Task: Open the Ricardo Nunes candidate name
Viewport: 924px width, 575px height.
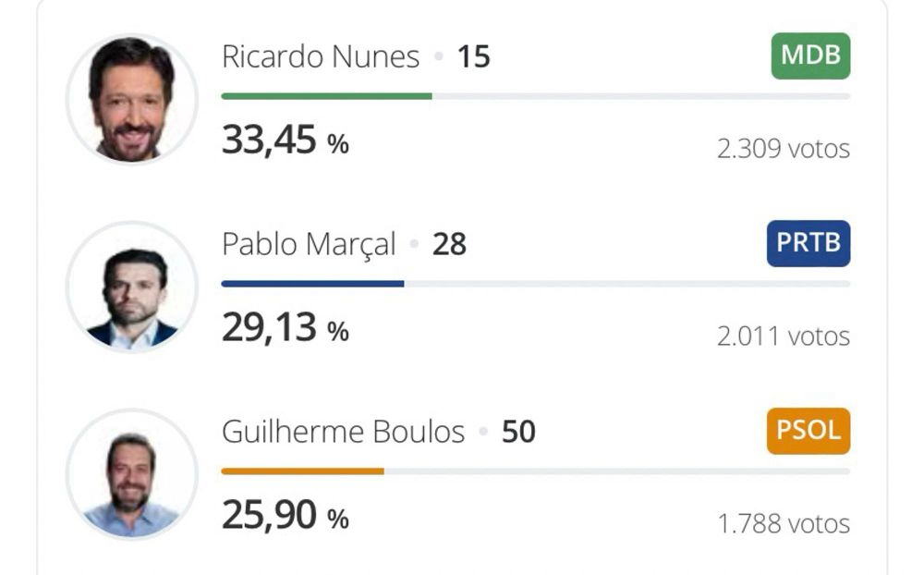Action: click(321, 56)
